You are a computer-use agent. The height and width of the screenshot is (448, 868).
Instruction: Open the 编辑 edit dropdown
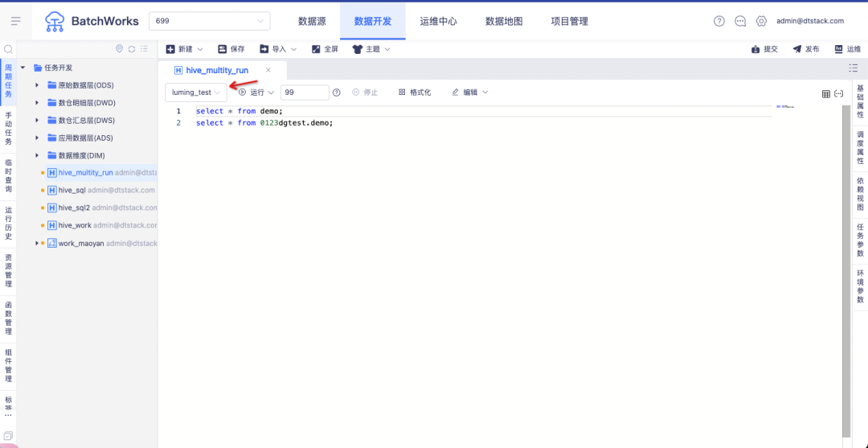click(x=470, y=92)
